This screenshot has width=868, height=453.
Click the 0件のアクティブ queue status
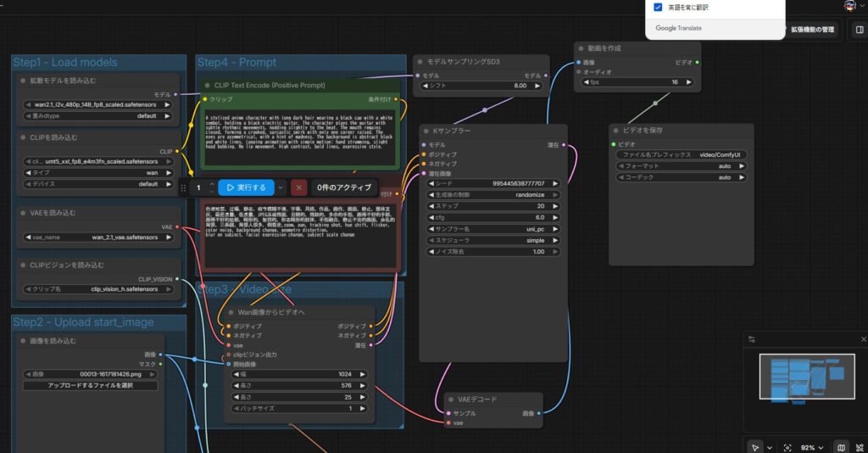[342, 187]
